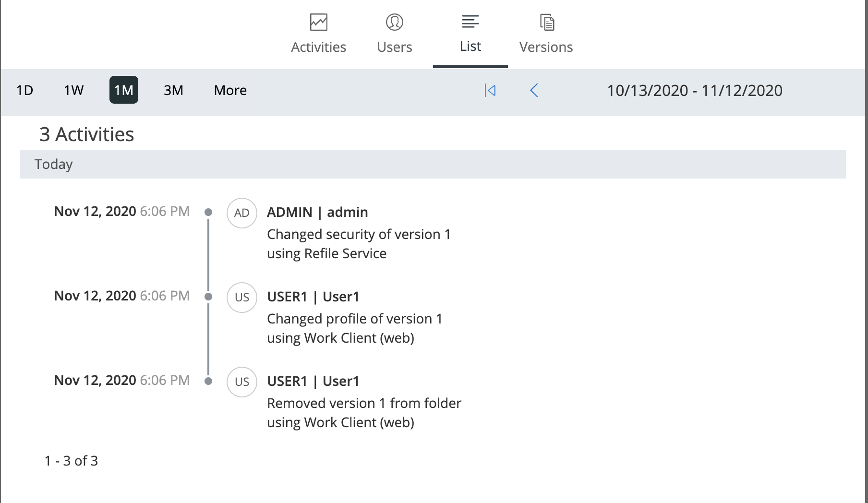The image size is (868, 503).
Task: Click the AD avatar for admin
Action: (241, 213)
